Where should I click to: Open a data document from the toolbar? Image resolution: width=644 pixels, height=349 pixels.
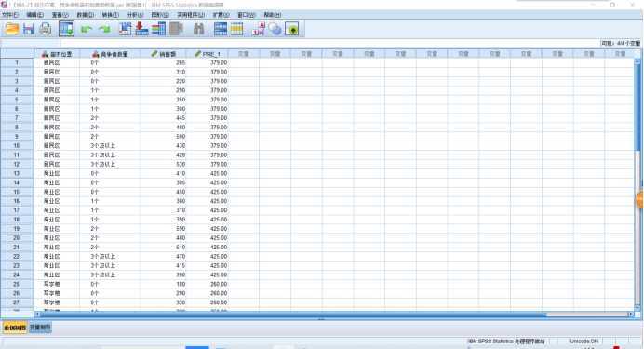pyautogui.click(x=12, y=29)
